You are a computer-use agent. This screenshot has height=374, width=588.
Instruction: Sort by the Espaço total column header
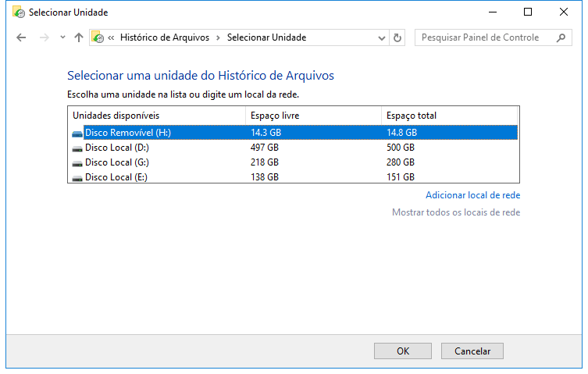pos(449,116)
